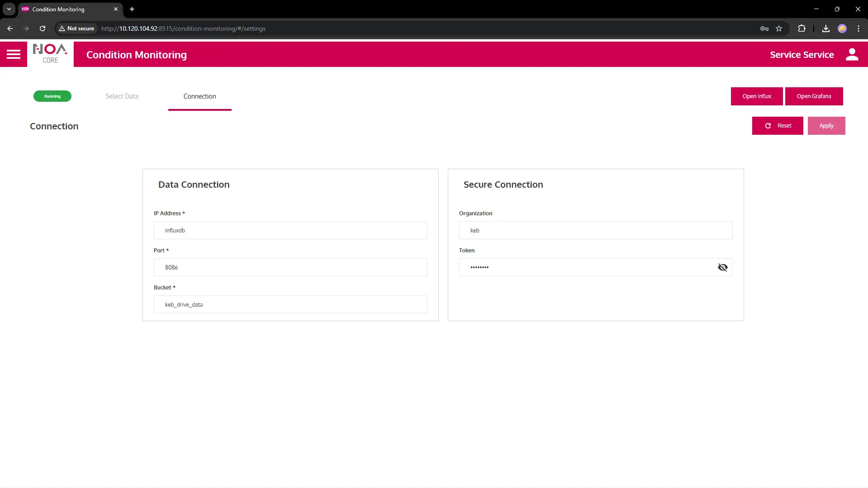Toggle token visibility eye icon
Image resolution: width=868 pixels, height=488 pixels.
pyautogui.click(x=722, y=267)
